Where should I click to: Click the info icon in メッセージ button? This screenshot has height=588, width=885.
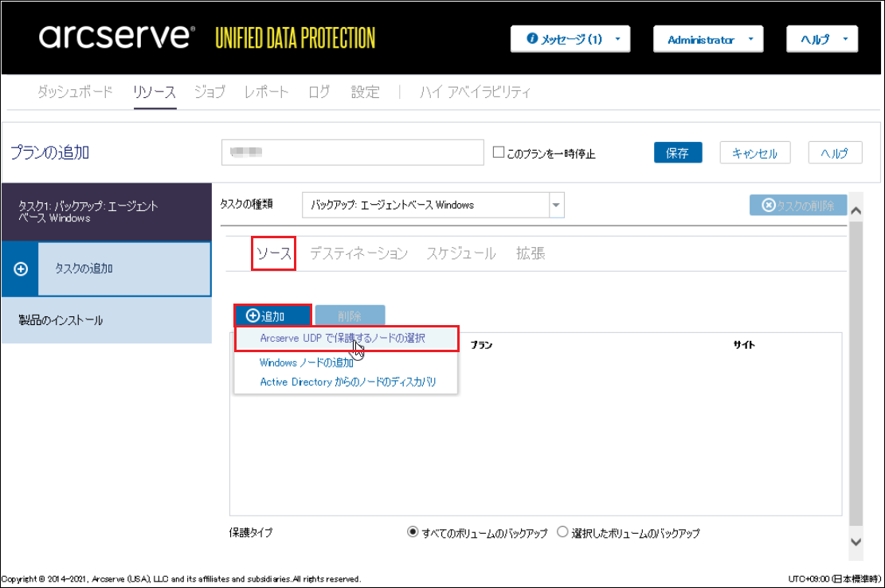click(x=531, y=38)
